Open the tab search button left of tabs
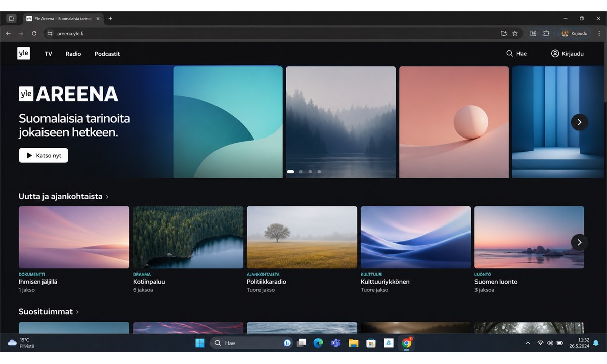Image resolution: width=607 pixels, height=364 pixels. click(11, 19)
